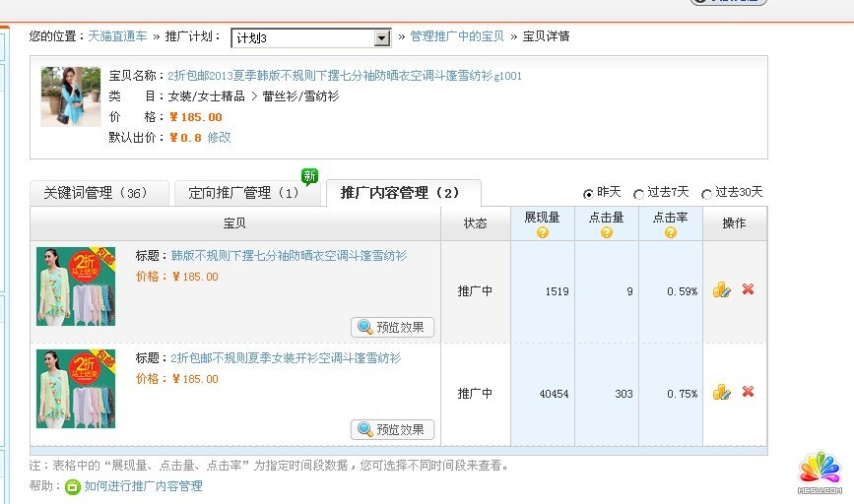Click the red delete icon in the second row
Screen dimensions: 854x504
coord(748,392)
